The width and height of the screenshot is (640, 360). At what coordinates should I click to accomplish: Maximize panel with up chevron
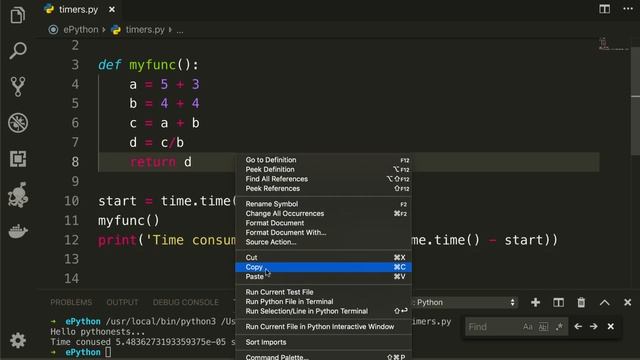[604, 302]
